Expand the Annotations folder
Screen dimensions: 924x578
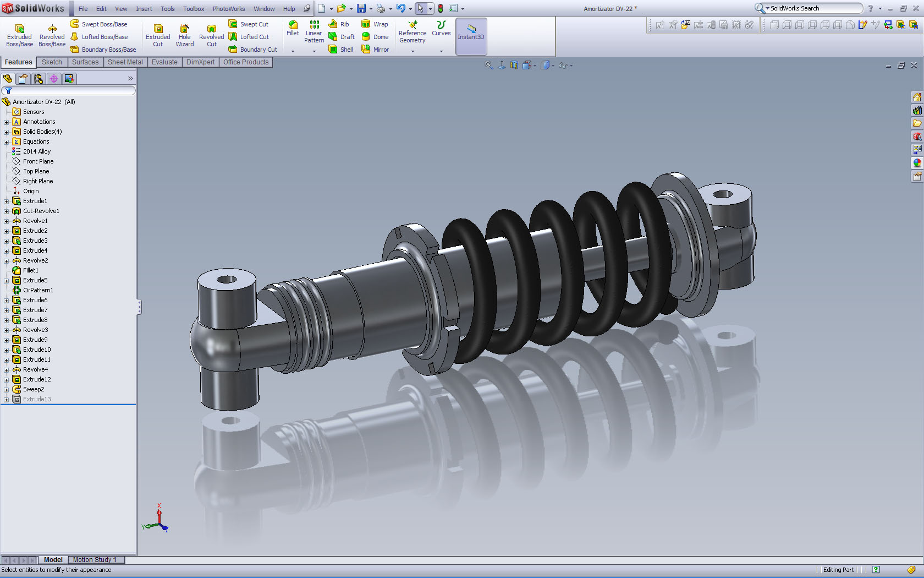pyautogui.click(x=7, y=122)
